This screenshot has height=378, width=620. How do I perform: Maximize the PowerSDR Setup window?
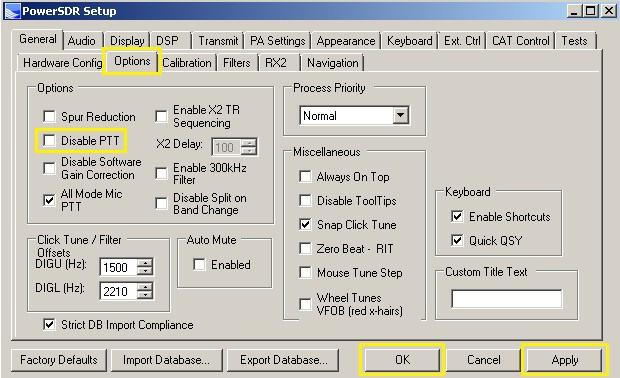[x=590, y=11]
